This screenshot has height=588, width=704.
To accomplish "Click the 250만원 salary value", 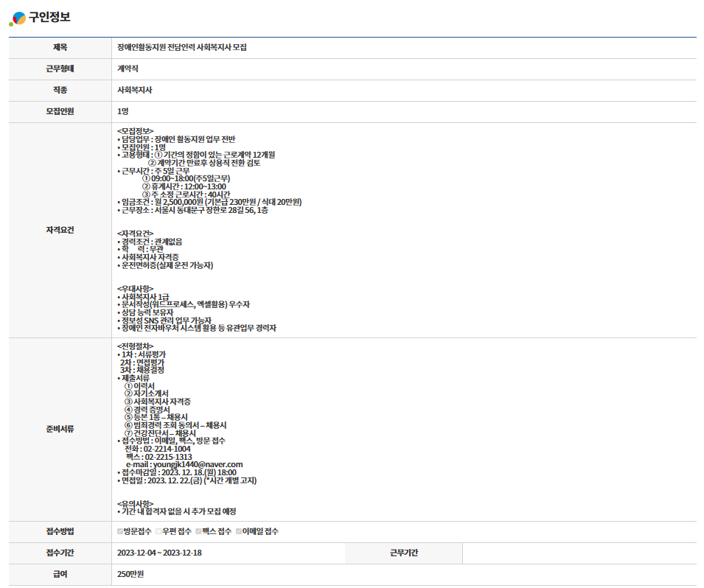I will 130,575.
